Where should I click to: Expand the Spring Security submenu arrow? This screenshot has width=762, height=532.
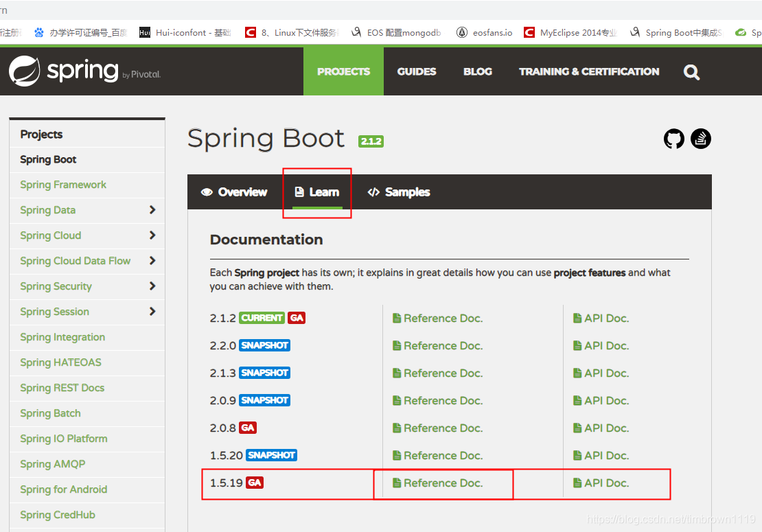[x=152, y=286]
